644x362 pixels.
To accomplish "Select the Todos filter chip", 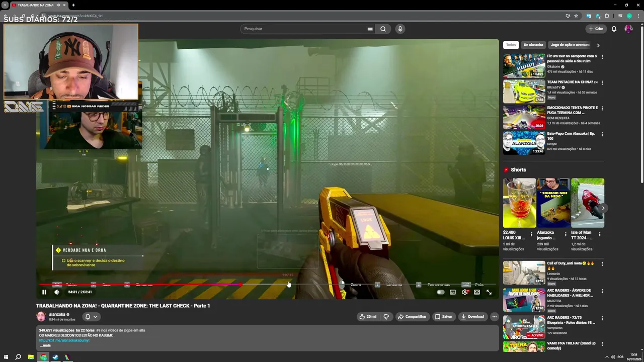I will (x=511, y=45).
